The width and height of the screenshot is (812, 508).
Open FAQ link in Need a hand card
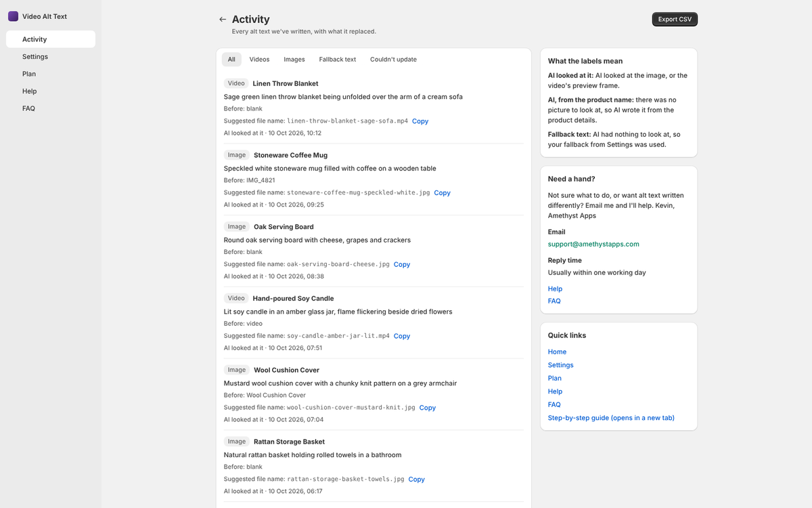tap(554, 301)
